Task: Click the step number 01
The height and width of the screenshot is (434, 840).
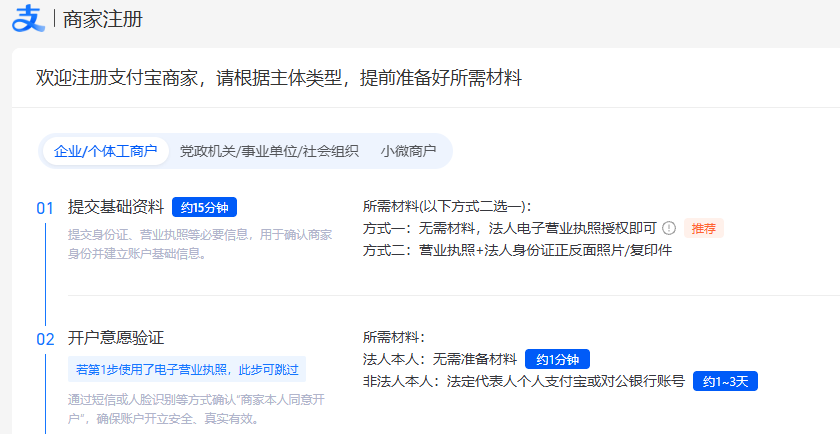Action: tap(45, 208)
